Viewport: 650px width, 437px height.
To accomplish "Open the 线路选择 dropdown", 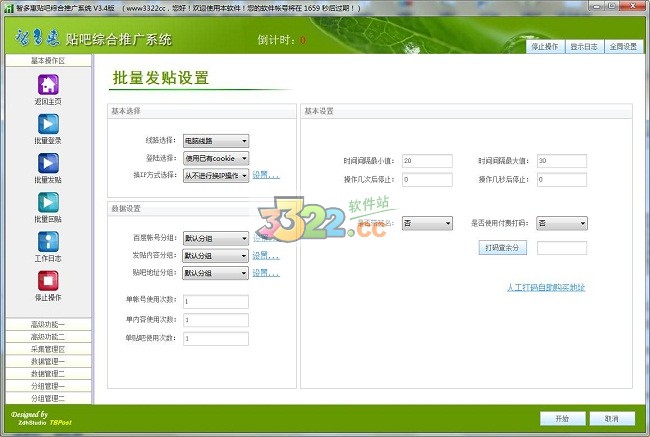I will 216,141.
